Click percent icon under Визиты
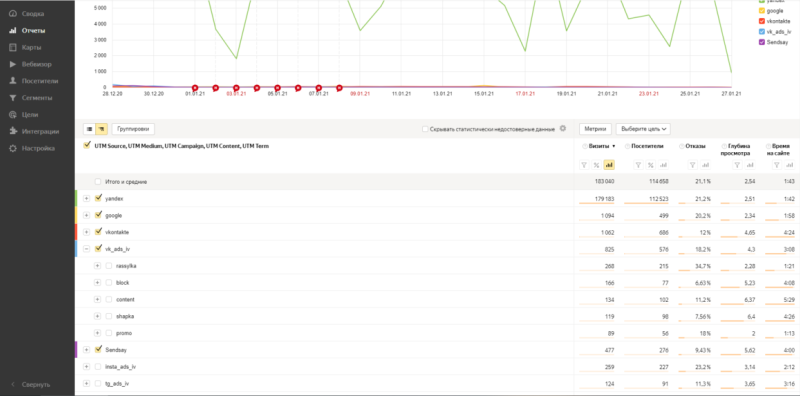The height and width of the screenshot is (396, 800). click(x=596, y=165)
